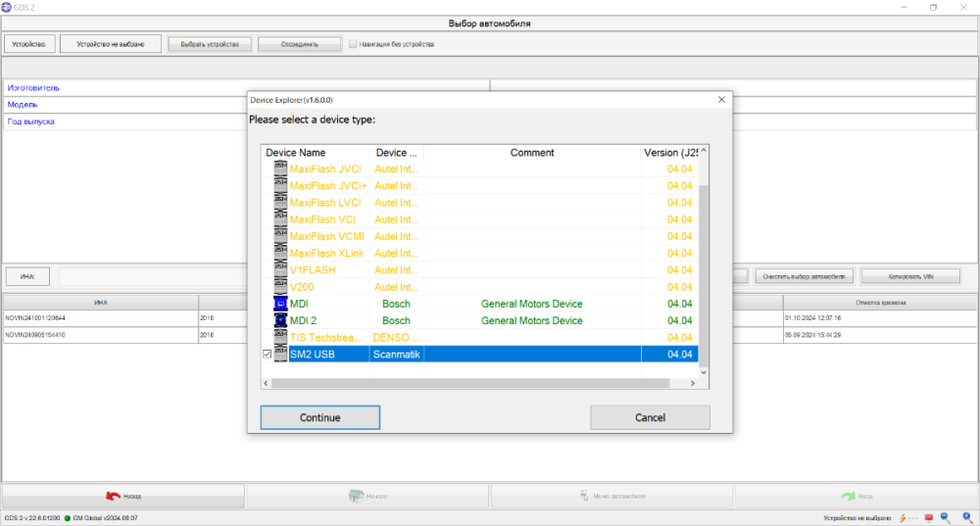Click the MaxiFlash VCI row icon
Screen dimensions: 980x526
pos(280,219)
